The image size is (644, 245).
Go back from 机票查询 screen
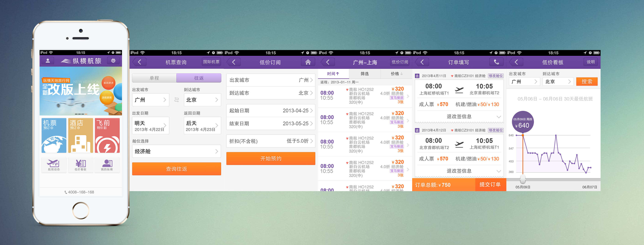click(x=139, y=62)
